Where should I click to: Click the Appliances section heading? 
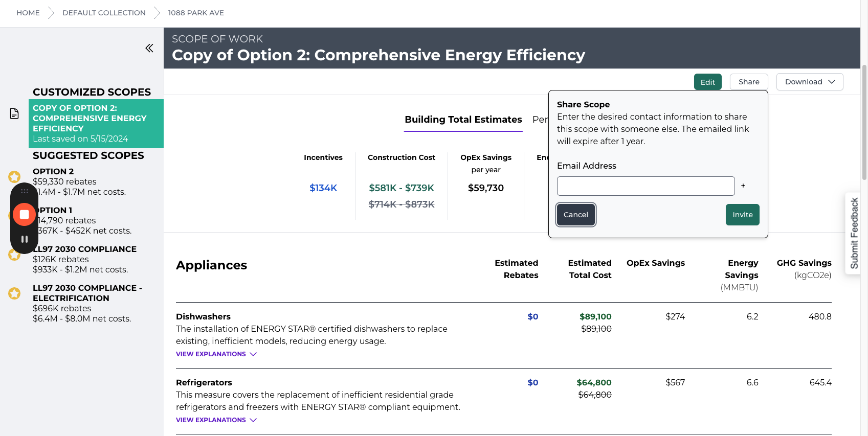tap(211, 265)
